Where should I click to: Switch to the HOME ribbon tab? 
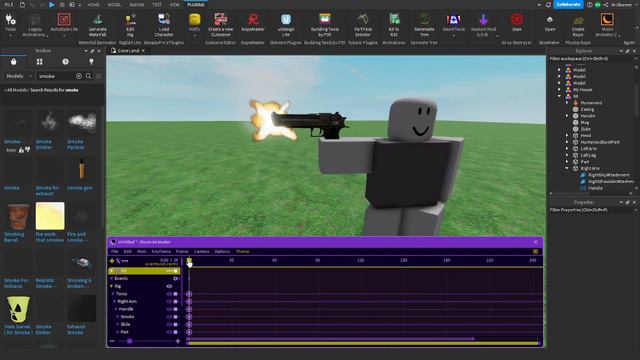pos(93,4)
